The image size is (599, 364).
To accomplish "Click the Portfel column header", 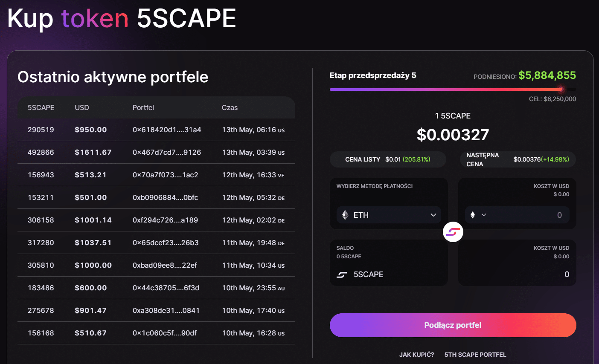I will tap(143, 107).
